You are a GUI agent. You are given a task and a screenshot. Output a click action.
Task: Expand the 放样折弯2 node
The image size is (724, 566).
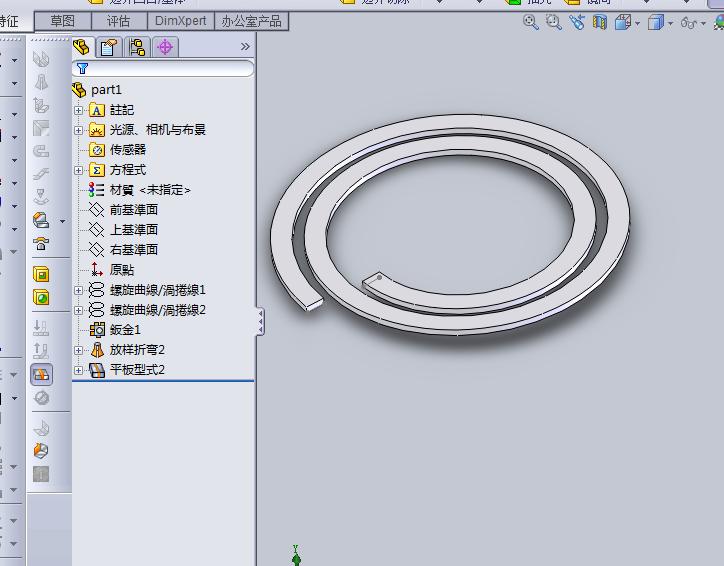(x=78, y=350)
